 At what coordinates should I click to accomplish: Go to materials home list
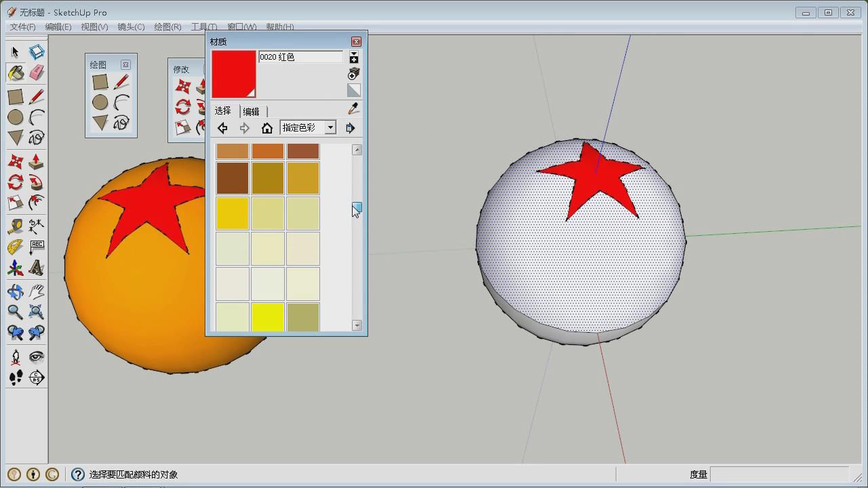(267, 128)
